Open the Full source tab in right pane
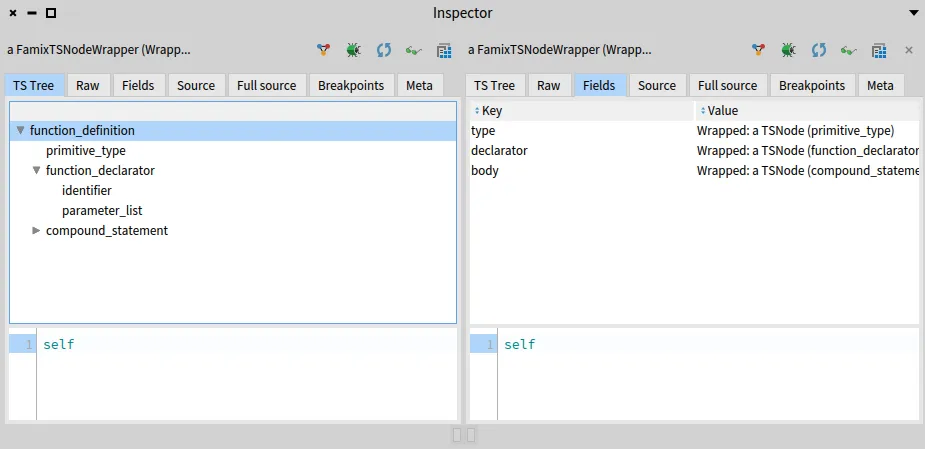925x449 pixels. tap(727, 86)
